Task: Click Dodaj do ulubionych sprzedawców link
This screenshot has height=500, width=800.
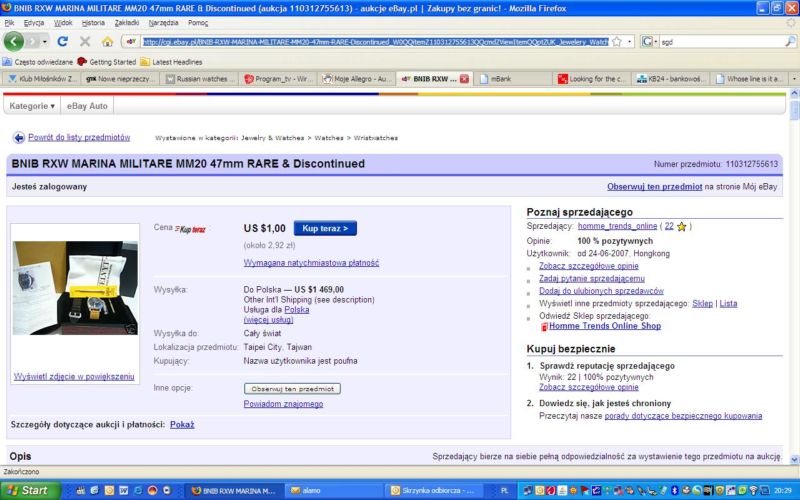Action: coord(601,291)
